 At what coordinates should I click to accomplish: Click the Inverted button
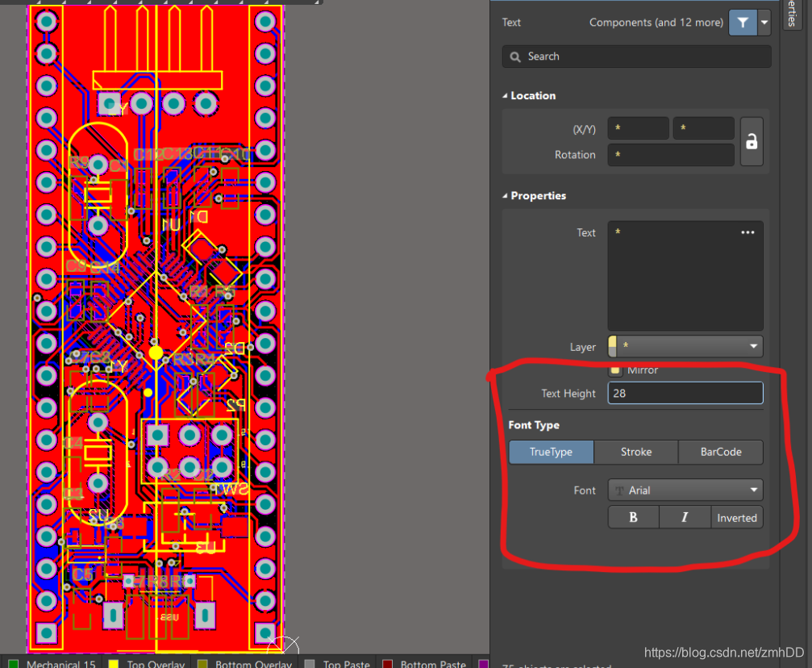(x=737, y=517)
